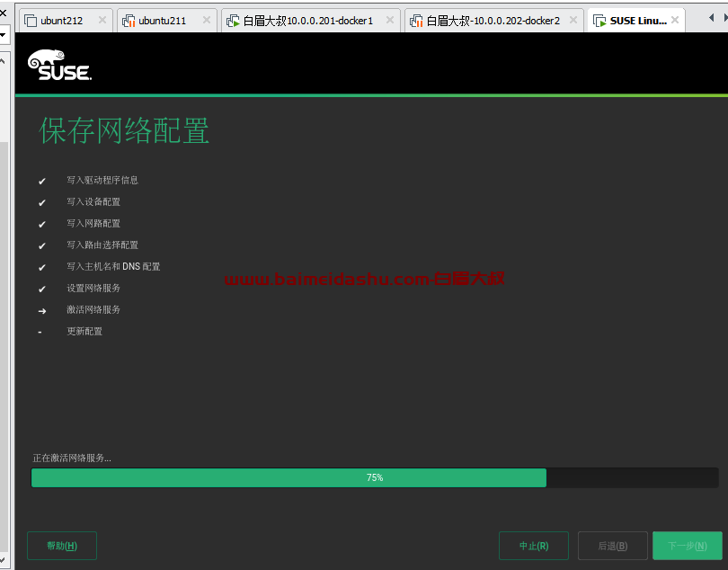Click the checkmark beside 写入主机名和 DNS 配置

tap(41, 268)
